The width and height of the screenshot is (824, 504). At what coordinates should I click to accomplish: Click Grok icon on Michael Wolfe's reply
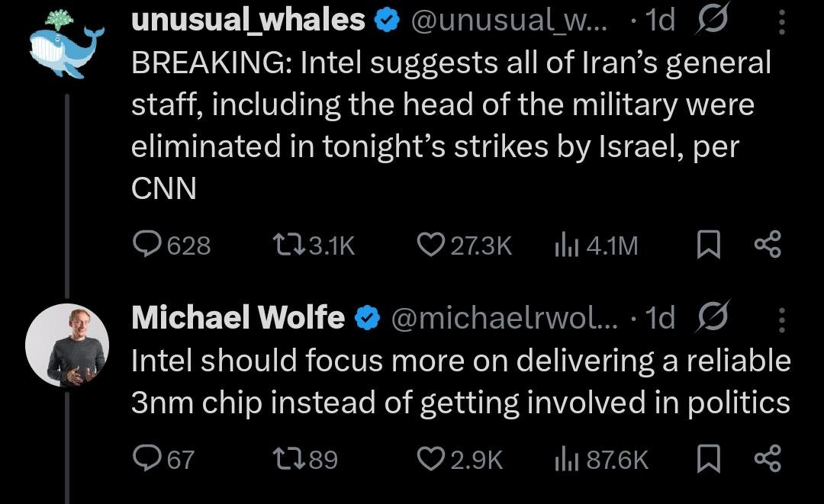(x=712, y=318)
